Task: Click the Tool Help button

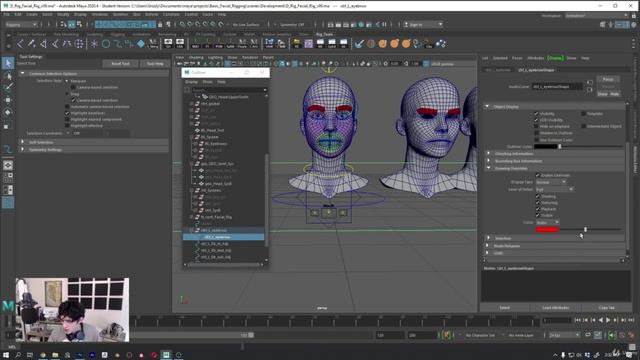Action: pos(155,64)
